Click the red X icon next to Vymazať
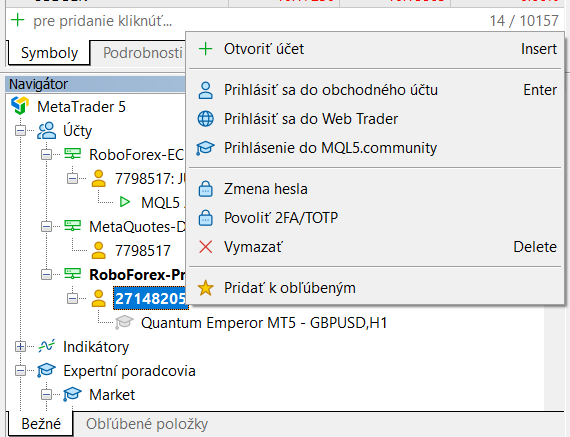The width and height of the screenshot is (570, 437). tap(206, 247)
